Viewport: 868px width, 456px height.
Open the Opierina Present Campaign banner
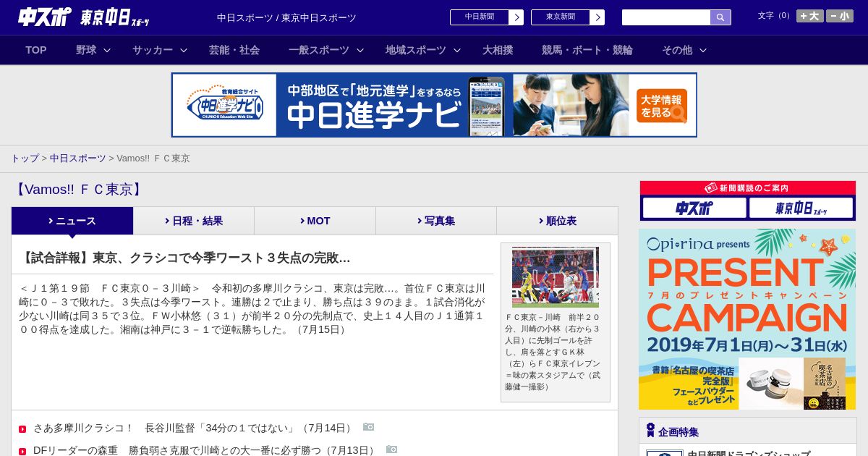tap(747, 319)
